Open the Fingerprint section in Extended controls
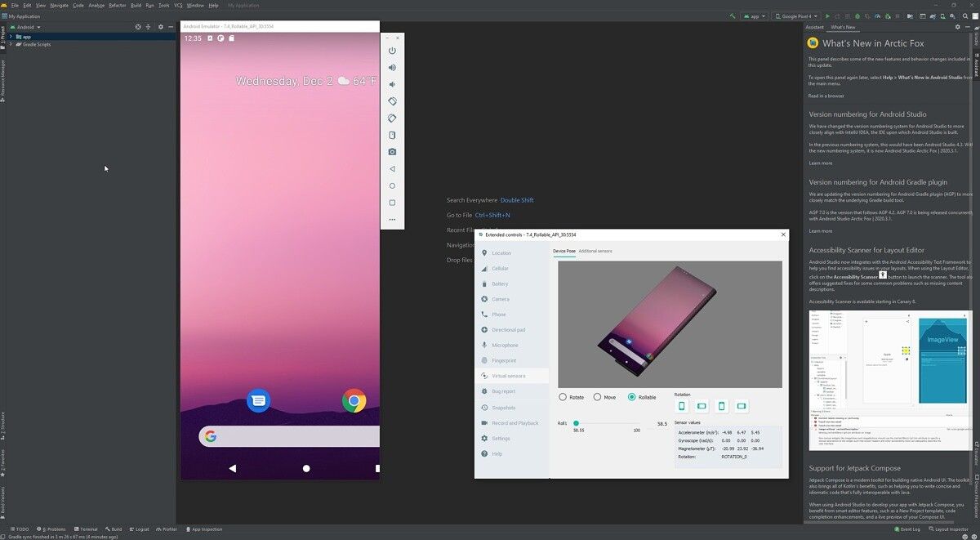Viewport: 980px width, 540px height. coord(506,360)
